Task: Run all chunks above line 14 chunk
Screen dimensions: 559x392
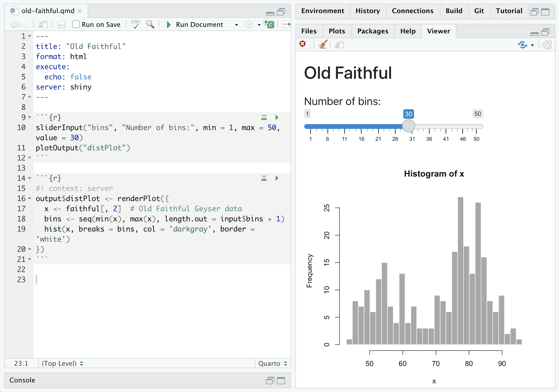Action: coord(264,178)
